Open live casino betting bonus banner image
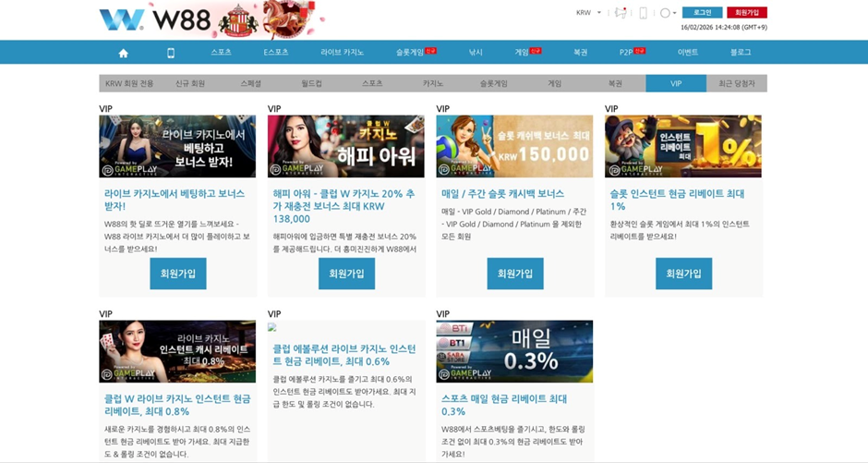Screen dimensions: 868x463 tap(177, 146)
